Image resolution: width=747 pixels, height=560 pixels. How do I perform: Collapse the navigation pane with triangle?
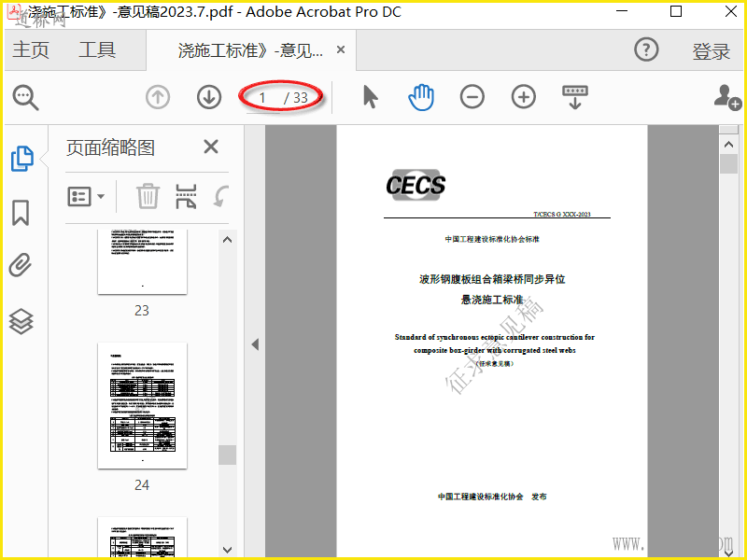[x=255, y=344]
